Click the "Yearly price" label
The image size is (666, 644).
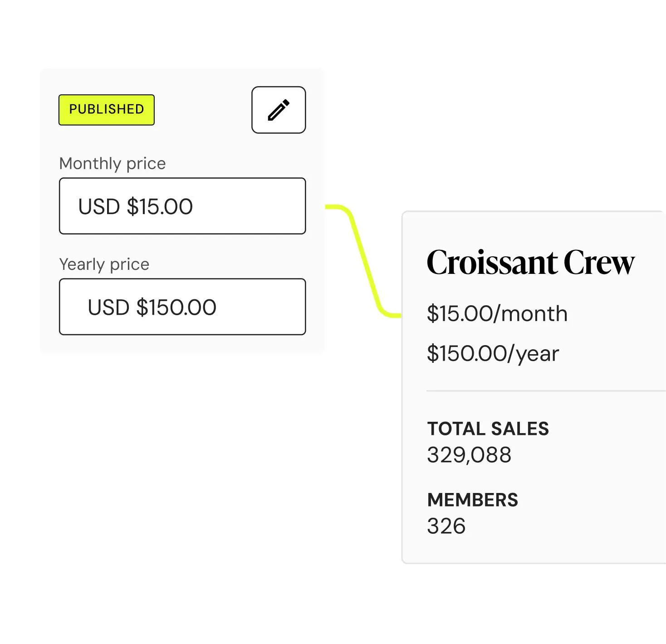coord(104,264)
